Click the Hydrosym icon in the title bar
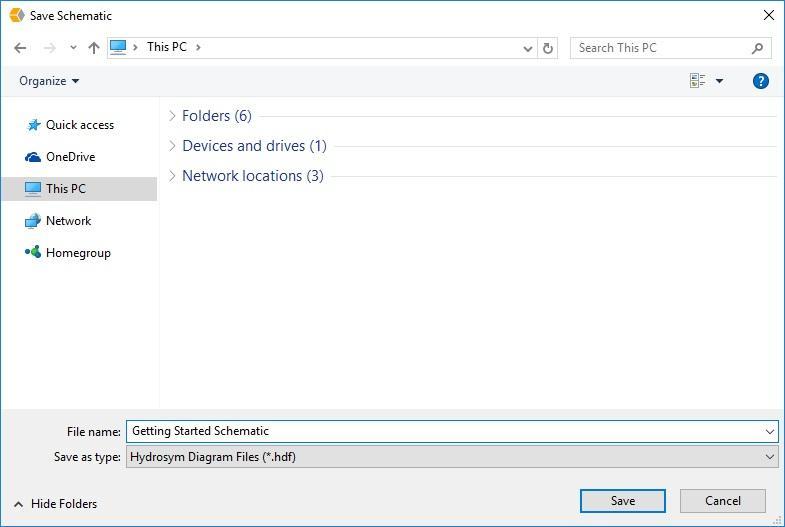 (x=17, y=16)
